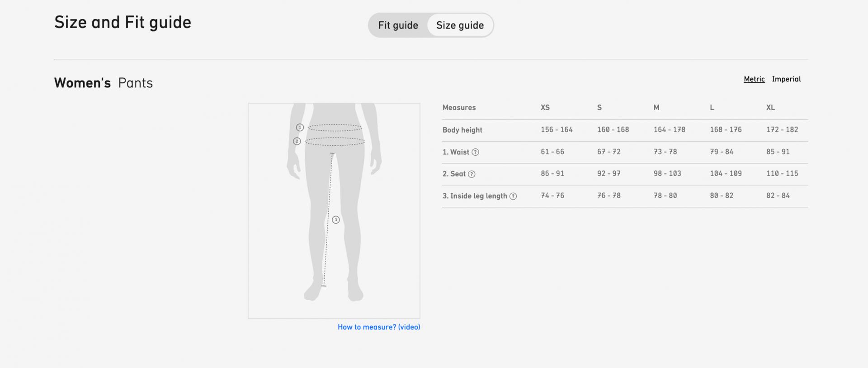868x368 pixels.
Task: Click waist marker 1 on the body diagram
Action: tap(300, 128)
